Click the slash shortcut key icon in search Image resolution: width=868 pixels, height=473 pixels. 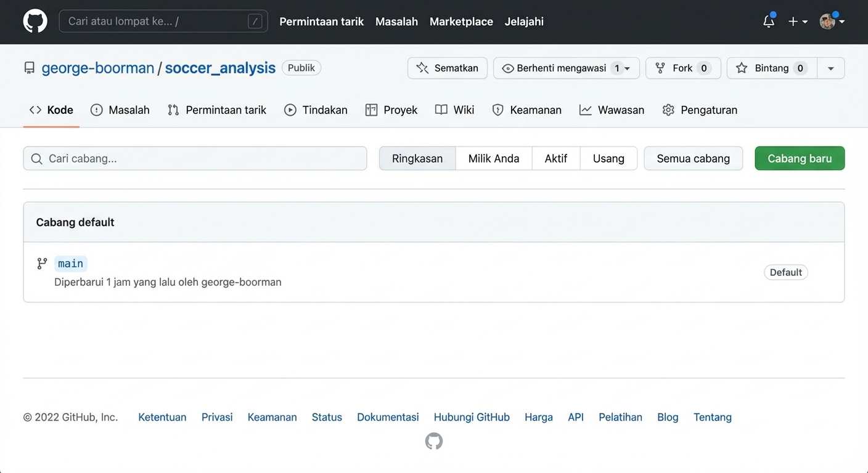tap(255, 22)
